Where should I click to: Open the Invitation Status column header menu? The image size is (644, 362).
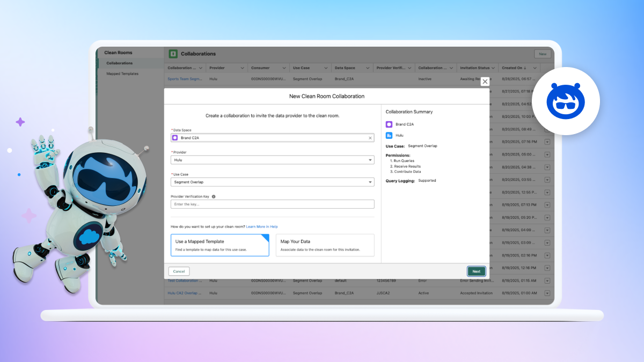coord(493,68)
